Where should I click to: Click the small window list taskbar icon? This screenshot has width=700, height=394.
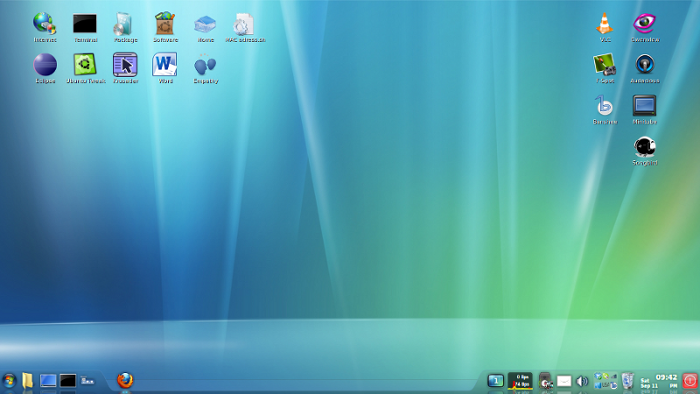click(x=88, y=381)
